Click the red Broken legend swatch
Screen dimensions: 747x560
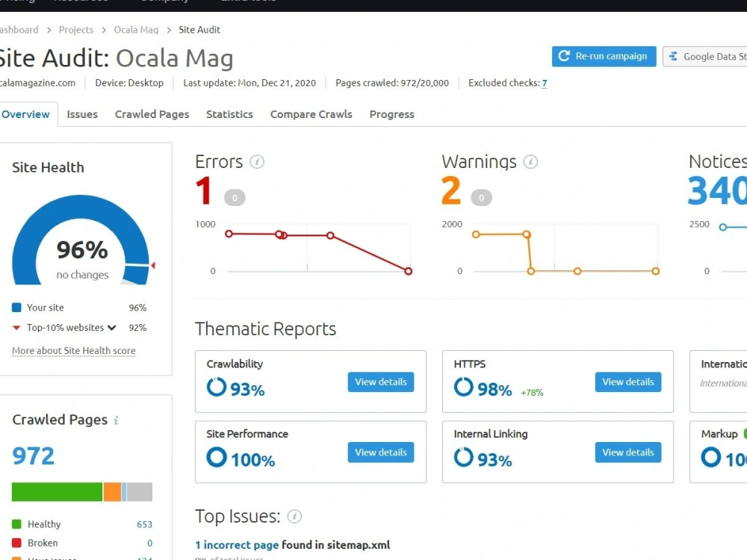[x=16, y=543]
